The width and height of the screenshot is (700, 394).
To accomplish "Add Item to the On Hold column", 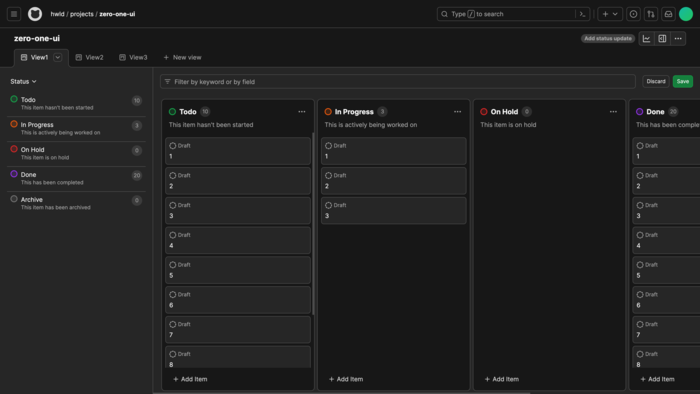I will coord(502,379).
